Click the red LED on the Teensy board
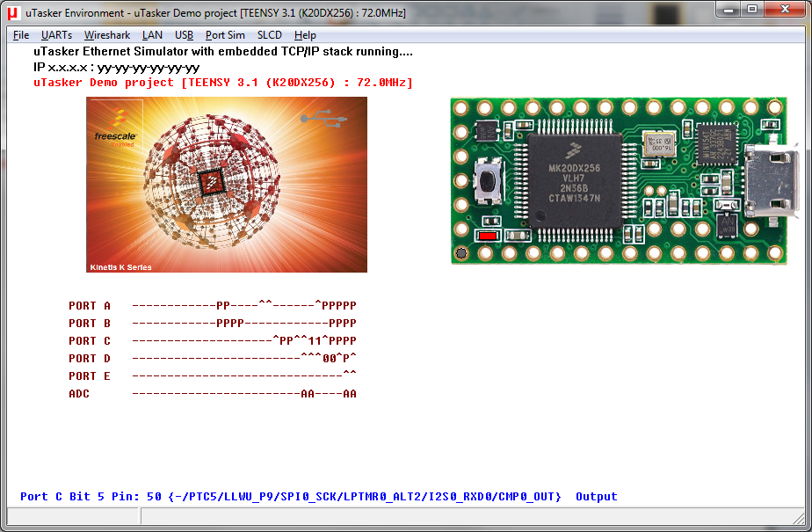 coord(488,237)
